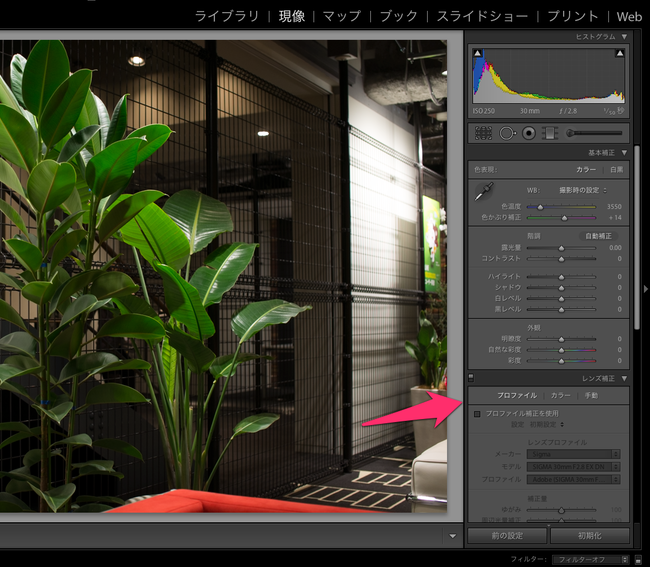Open 手動 tab in lens corrections
Viewport: 650px width, 567px height.
(x=591, y=395)
